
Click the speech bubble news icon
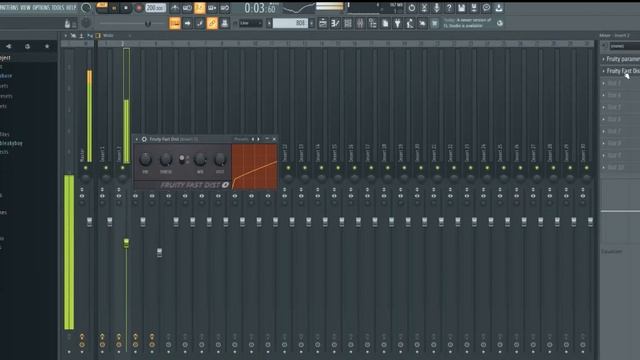pyautogui.click(x=486, y=8)
